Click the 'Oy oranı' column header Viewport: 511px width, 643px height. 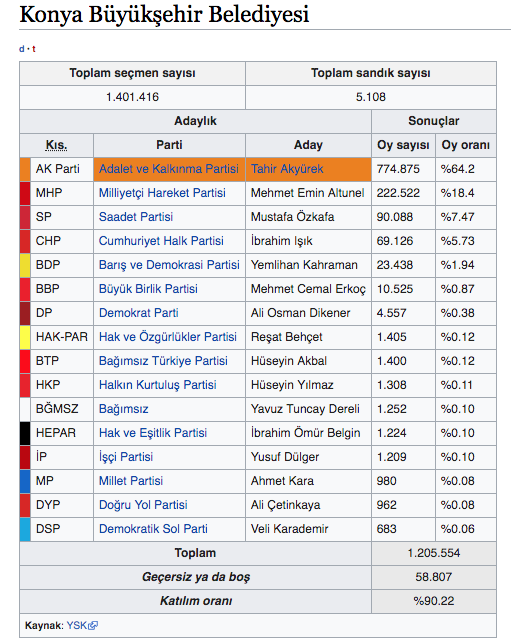(x=465, y=145)
